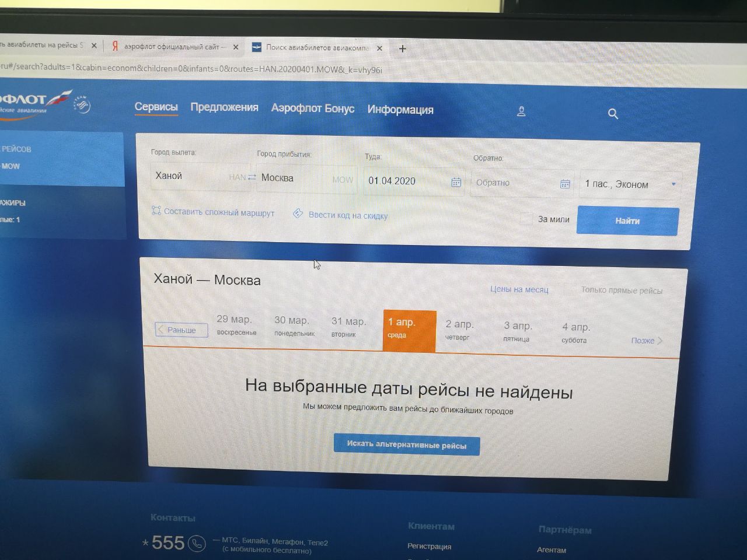Click the Город вылета Ханой field
747x560 pixels.
coord(198,176)
